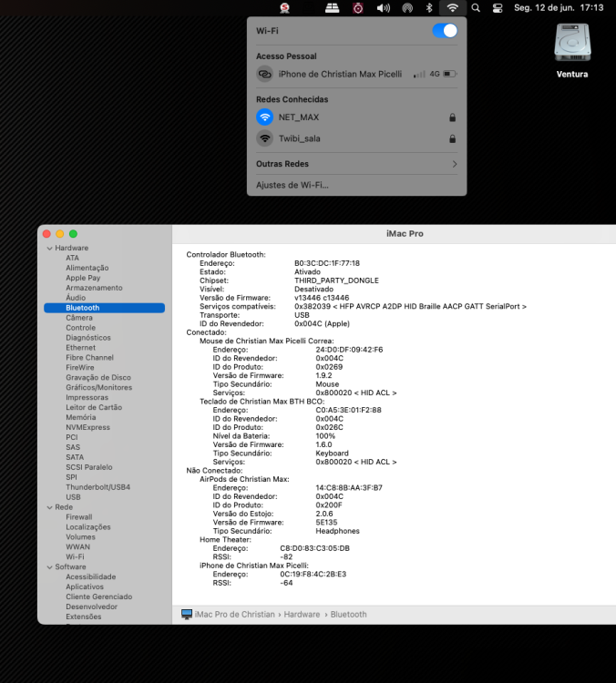Select USB in the Hardware sidebar list
The width and height of the screenshot is (616, 683).
pos(73,497)
